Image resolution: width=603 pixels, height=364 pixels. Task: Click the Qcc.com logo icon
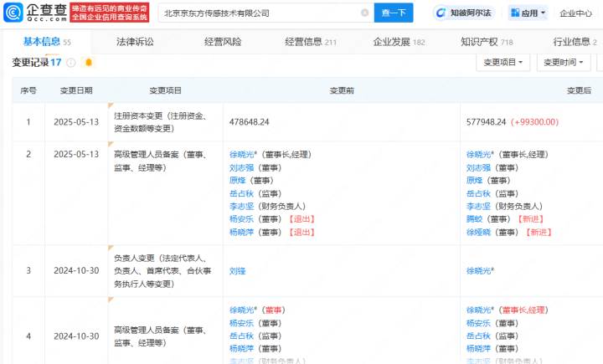[x=13, y=13]
